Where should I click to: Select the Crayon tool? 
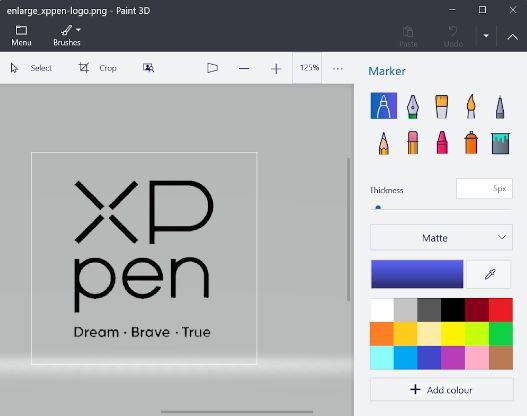pyautogui.click(x=442, y=142)
